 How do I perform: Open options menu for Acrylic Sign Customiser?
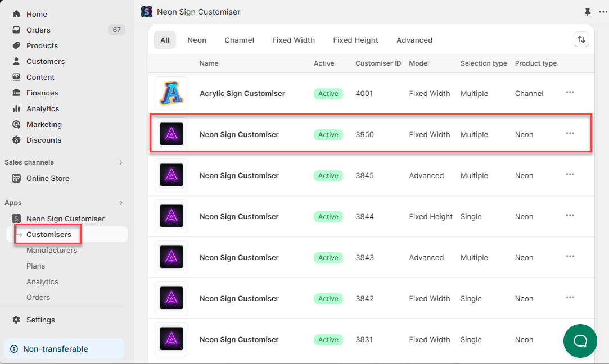point(570,93)
